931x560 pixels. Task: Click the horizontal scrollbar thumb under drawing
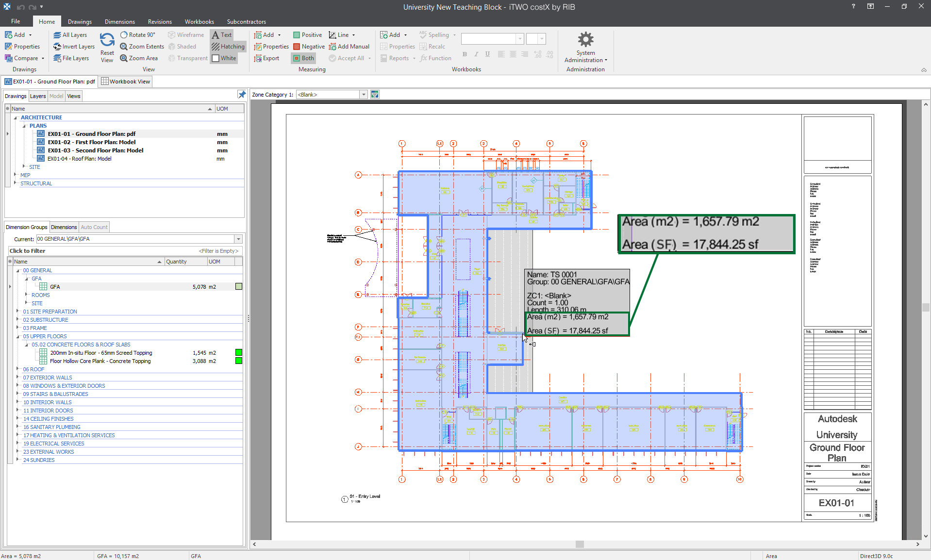coord(579,544)
